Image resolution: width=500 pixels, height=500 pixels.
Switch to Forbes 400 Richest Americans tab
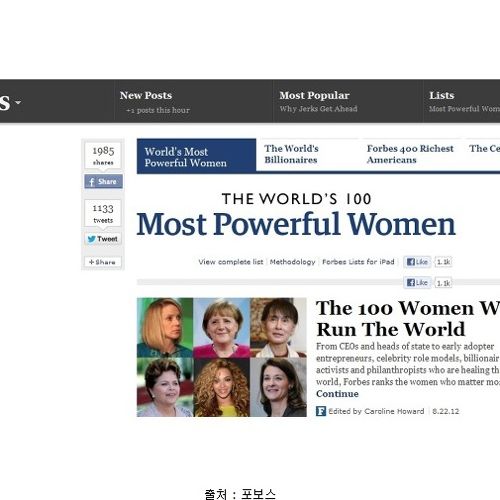coord(410,154)
